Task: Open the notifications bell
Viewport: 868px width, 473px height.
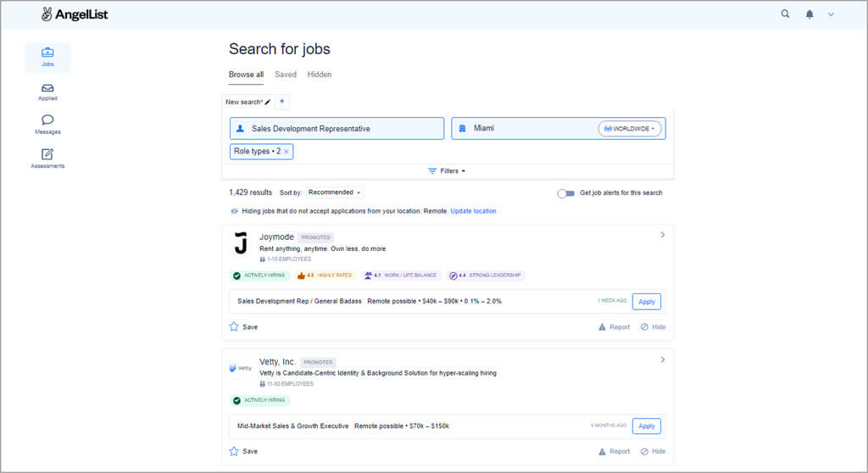Action: (x=809, y=14)
